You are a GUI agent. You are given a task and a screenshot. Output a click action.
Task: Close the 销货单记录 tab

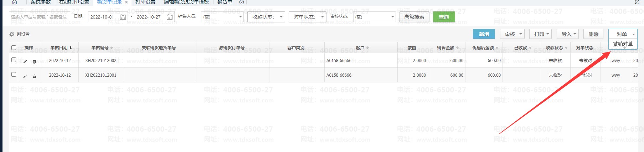[126, 2]
